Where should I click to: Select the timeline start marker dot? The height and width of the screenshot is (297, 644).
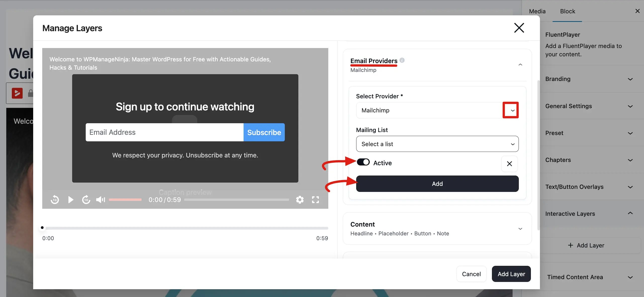tap(42, 228)
